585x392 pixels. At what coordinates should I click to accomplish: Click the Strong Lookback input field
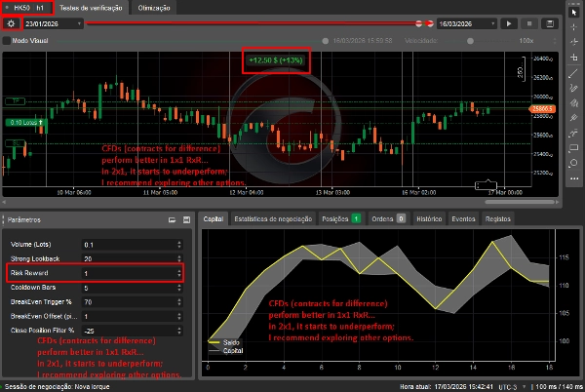tap(129, 258)
